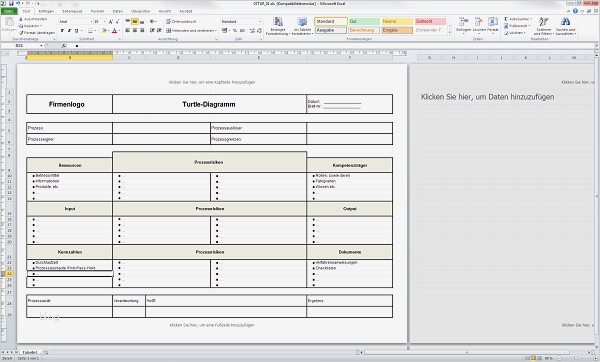Click the percent style icon
600x362 pixels.
(x=235, y=30)
